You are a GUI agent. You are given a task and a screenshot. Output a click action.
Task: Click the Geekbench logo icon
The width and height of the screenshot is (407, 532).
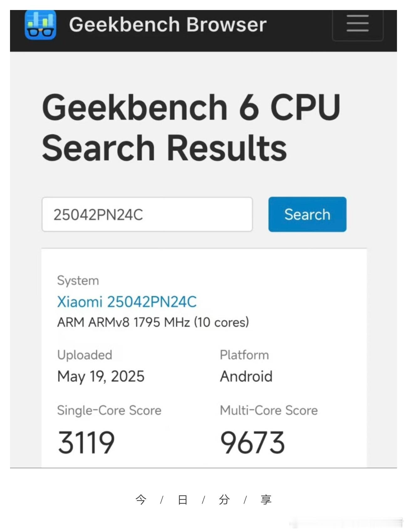coord(40,24)
